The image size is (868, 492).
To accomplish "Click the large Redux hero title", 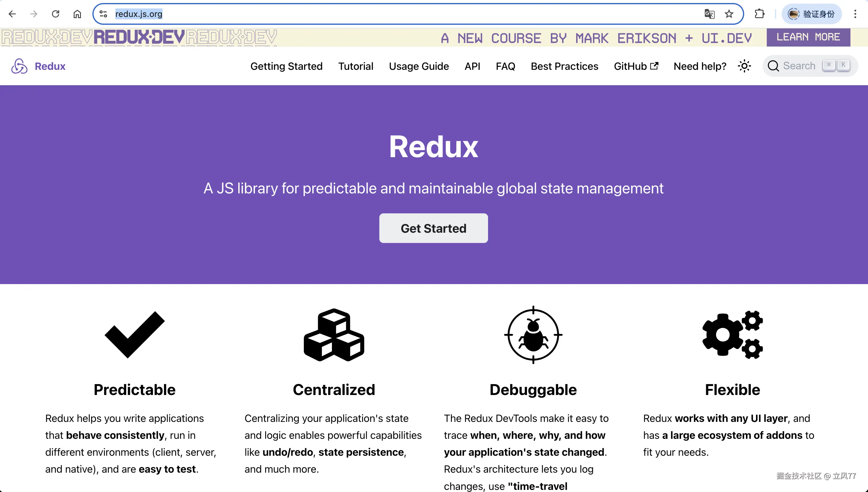I will 433,147.
